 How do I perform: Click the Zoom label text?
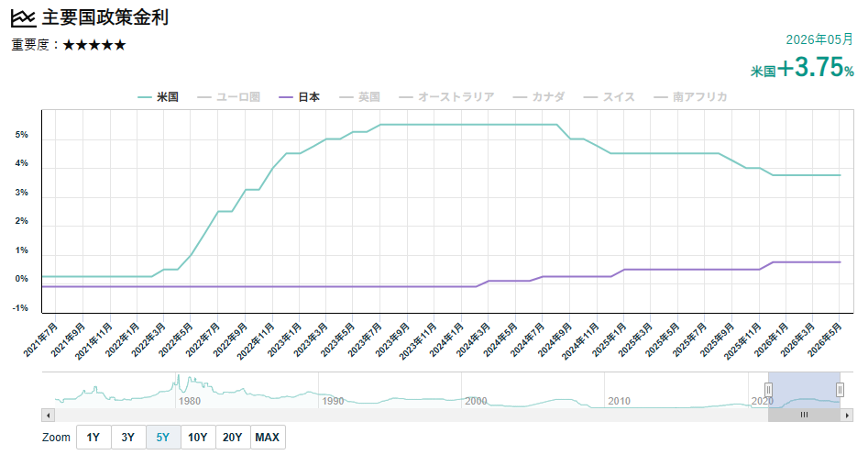click(x=57, y=438)
